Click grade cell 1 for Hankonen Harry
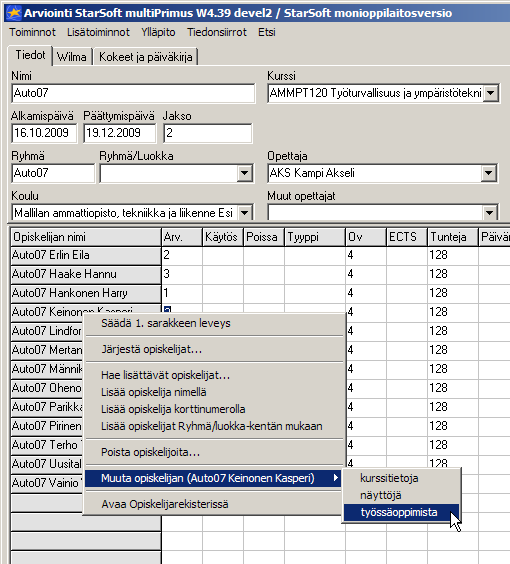510x564 pixels. pos(182,294)
